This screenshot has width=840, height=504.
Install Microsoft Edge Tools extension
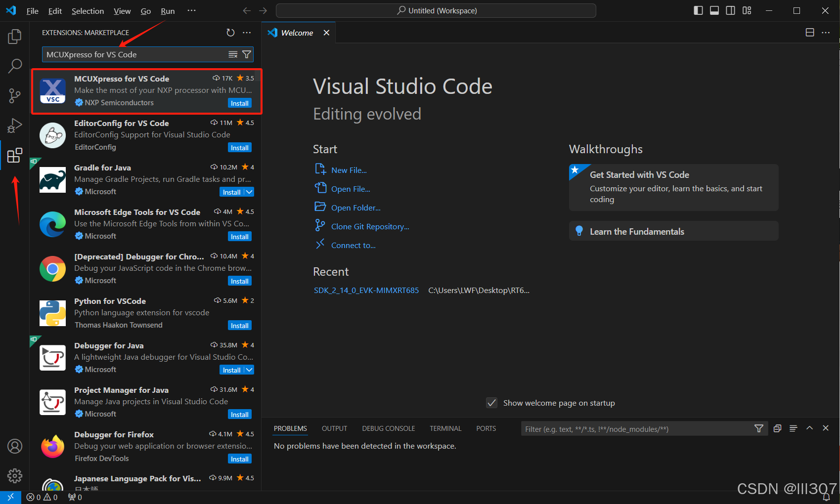tap(240, 237)
